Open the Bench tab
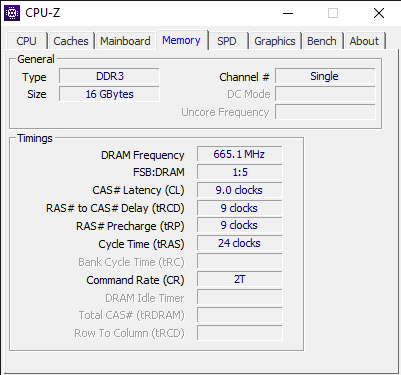Image resolution: width=401 pixels, height=375 pixels. (322, 41)
